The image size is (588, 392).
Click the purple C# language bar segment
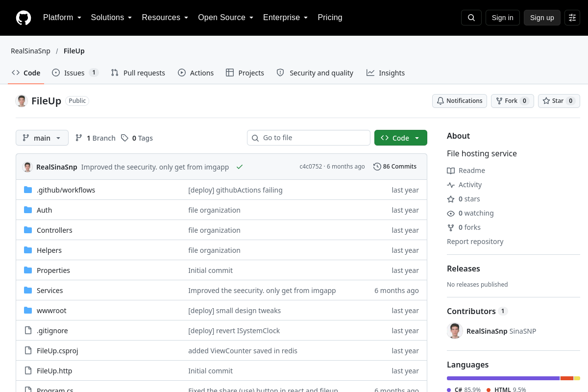(503, 378)
